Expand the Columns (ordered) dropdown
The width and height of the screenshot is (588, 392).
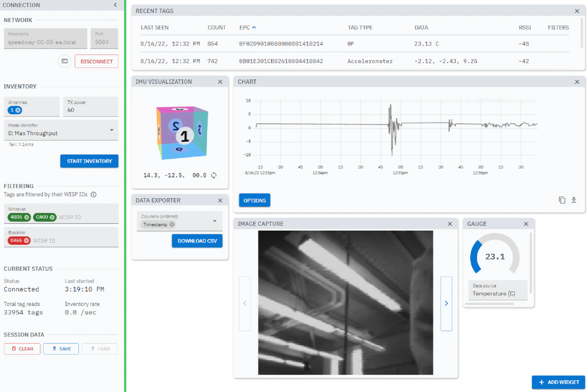[215, 221]
